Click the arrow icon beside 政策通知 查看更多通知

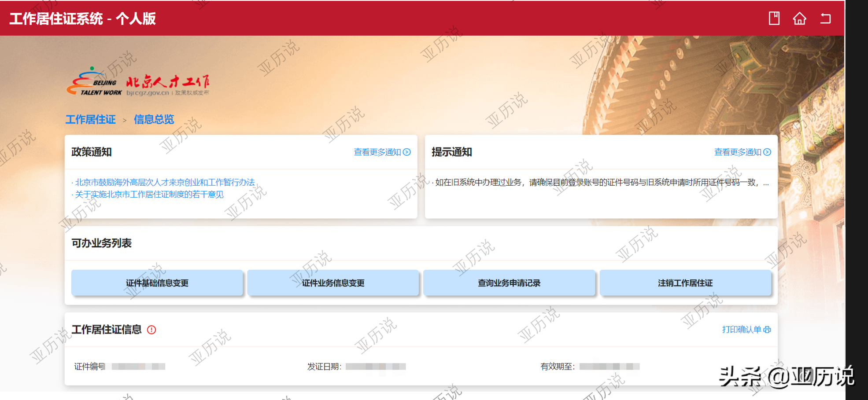pyautogui.click(x=407, y=152)
